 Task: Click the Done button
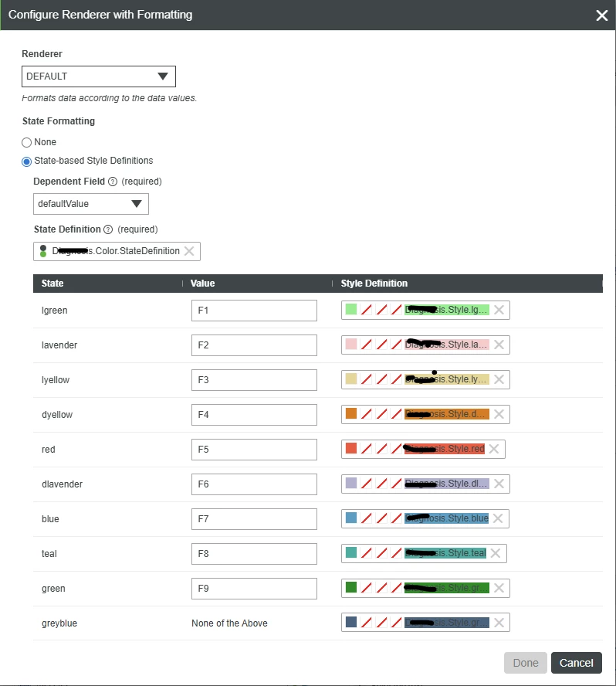pyautogui.click(x=526, y=663)
